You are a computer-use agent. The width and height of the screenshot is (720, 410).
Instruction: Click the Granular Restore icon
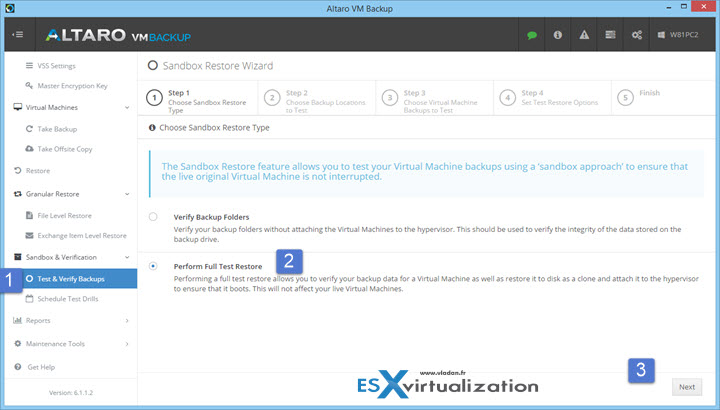pos(17,194)
